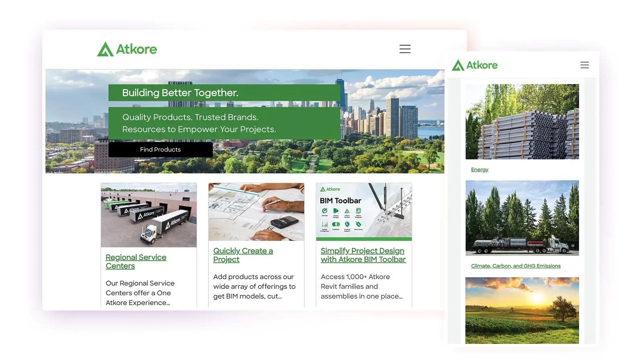Open the desktop hamburger navigation menu
This screenshot has width=644, height=362.
click(x=405, y=49)
